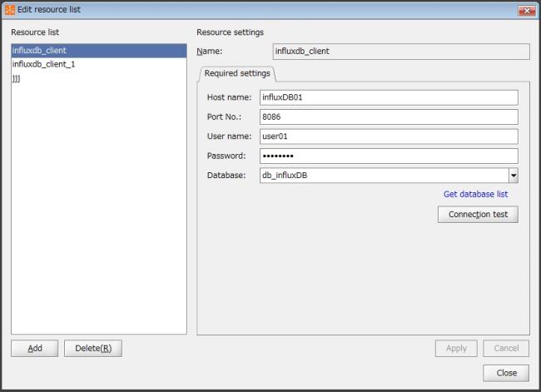Focus the User name field
Image resolution: width=541 pixels, height=392 pixels.
click(389, 136)
